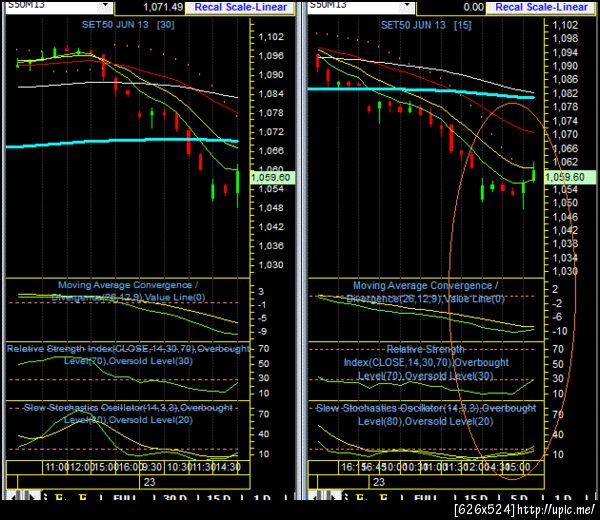Select 30D range under left chart
600x520 pixels.
click(x=175, y=497)
